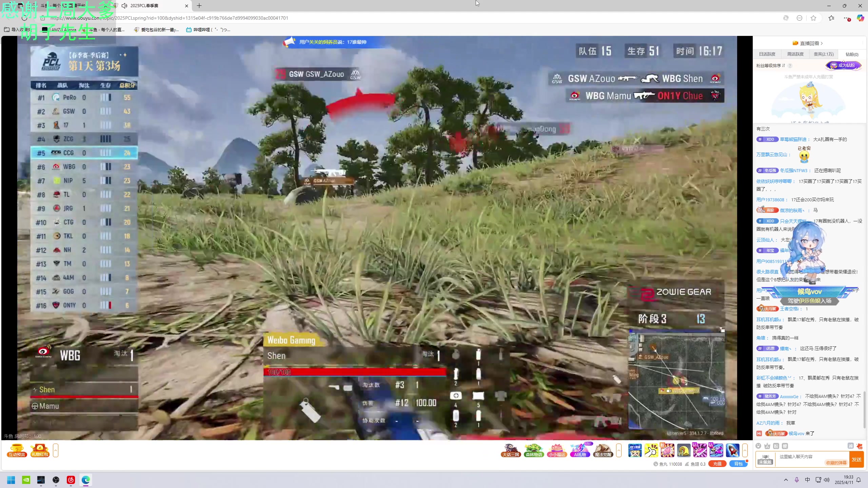Expand the left activity list chevron beside 礼物红包

click(56, 450)
